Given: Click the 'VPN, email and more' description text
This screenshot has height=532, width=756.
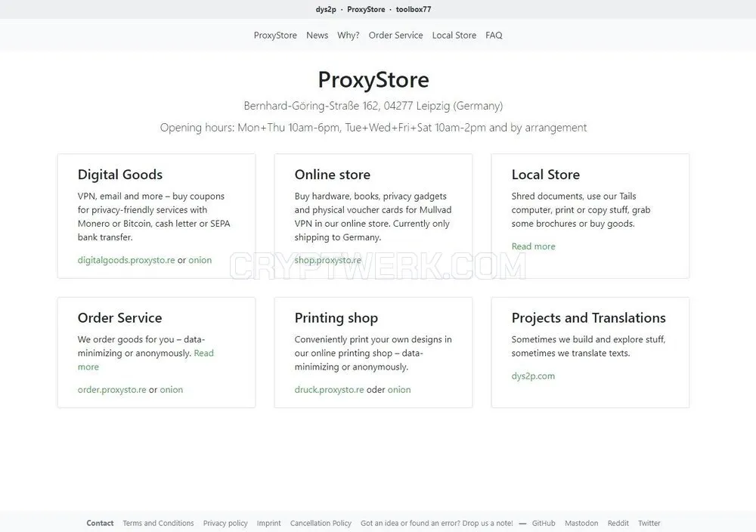Looking at the screenshot, I should 153,217.
